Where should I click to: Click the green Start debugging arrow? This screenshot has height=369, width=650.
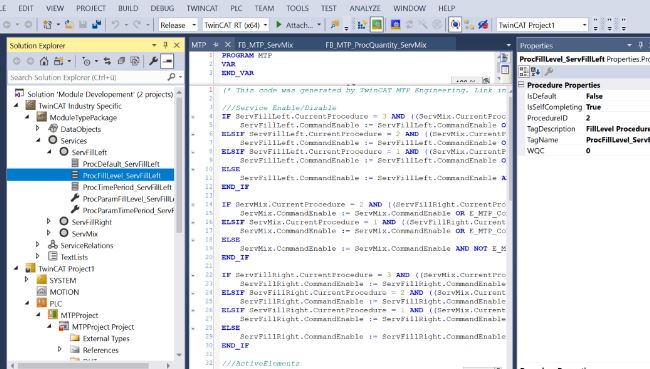coord(279,25)
